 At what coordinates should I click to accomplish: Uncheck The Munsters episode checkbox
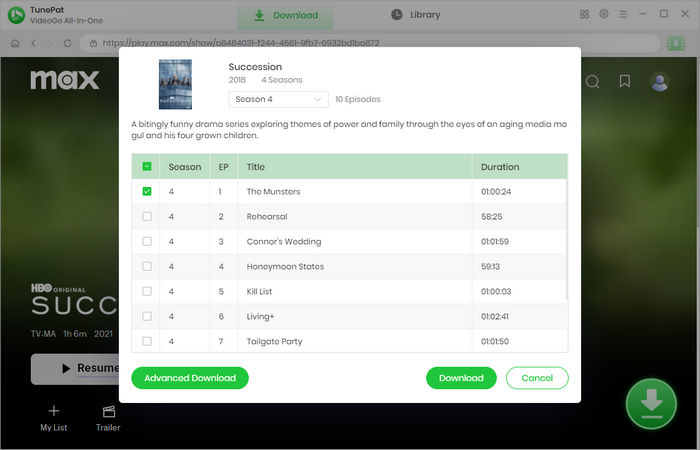coord(147,191)
